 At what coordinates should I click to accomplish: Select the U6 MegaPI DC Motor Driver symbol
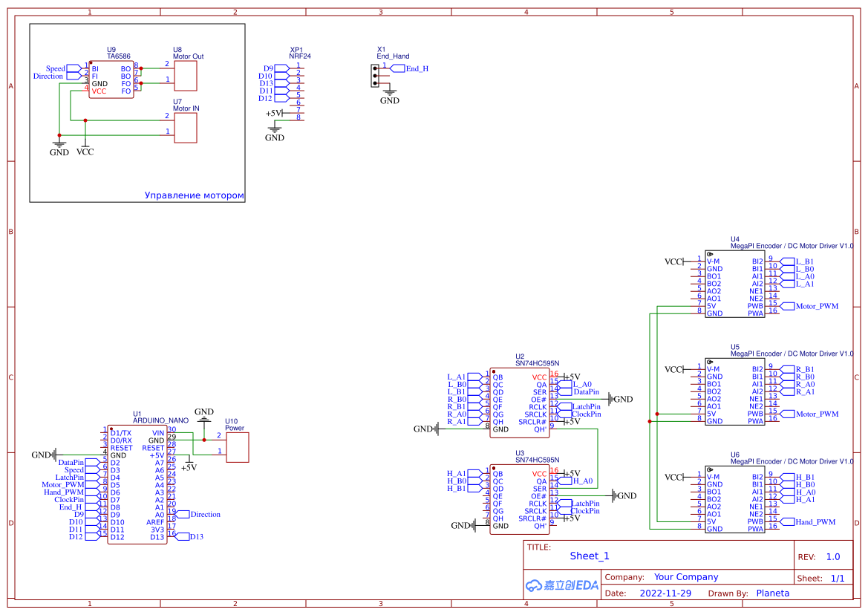[735, 498]
